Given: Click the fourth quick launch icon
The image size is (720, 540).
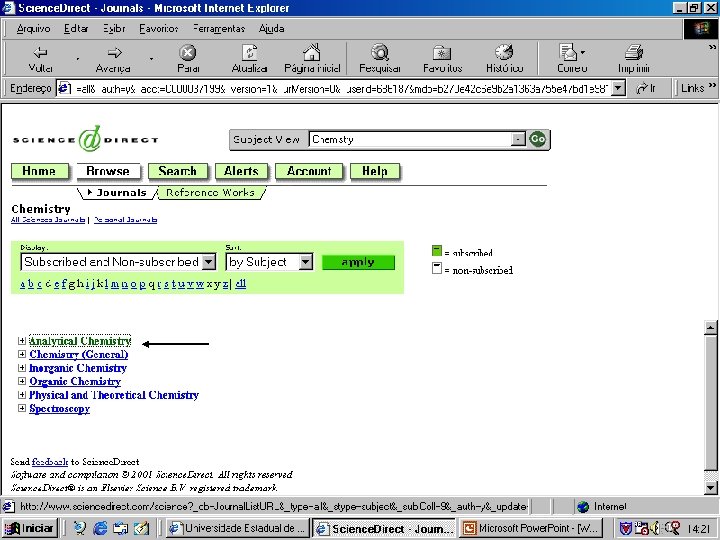Looking at the screenshot, I should [x=141, y=528].
